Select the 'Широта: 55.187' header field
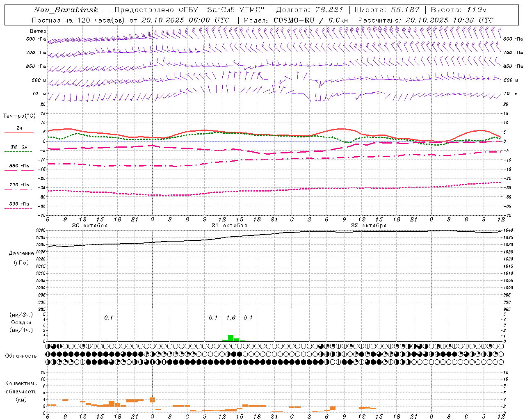Image resolution: width=525 pixels, height=420 pixels. point(387,10)
